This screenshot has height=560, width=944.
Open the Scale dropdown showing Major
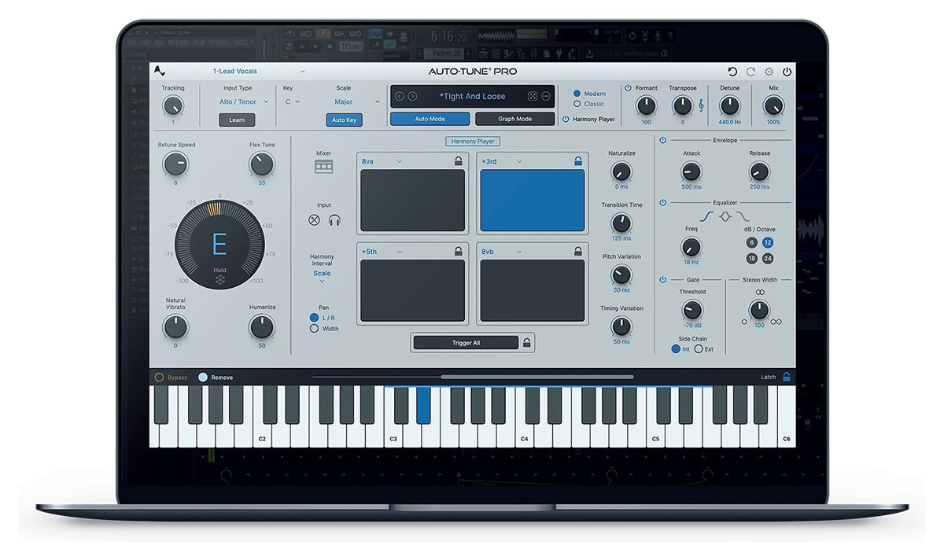coord(357,101)
